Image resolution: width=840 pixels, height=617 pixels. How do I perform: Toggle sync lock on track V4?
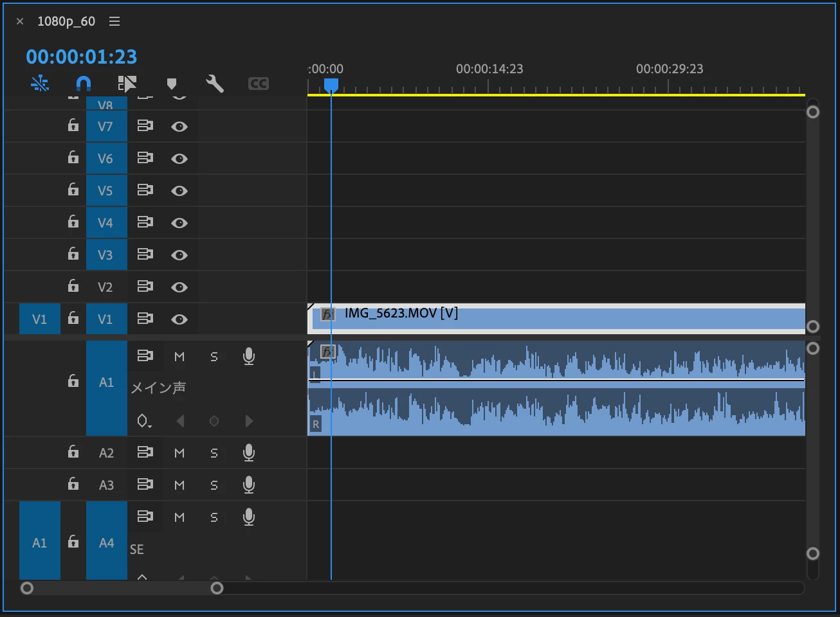[x=145, y=222]
